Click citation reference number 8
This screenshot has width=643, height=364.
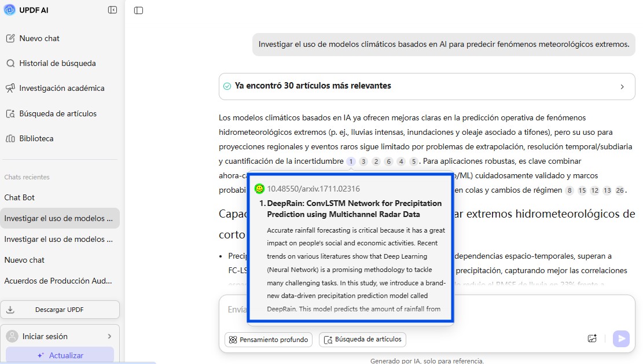[x=569, y=190]
